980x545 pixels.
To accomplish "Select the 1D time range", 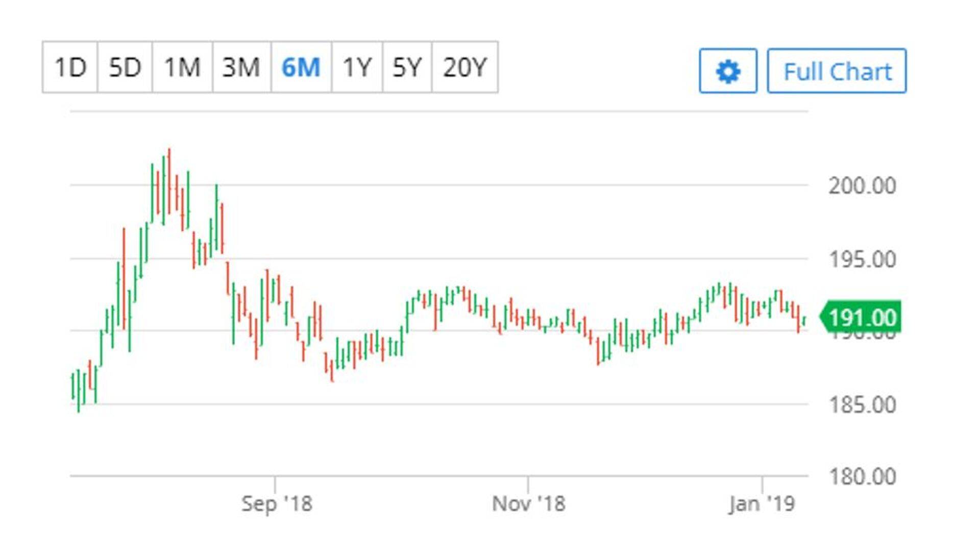I will [x=70, y=67].
